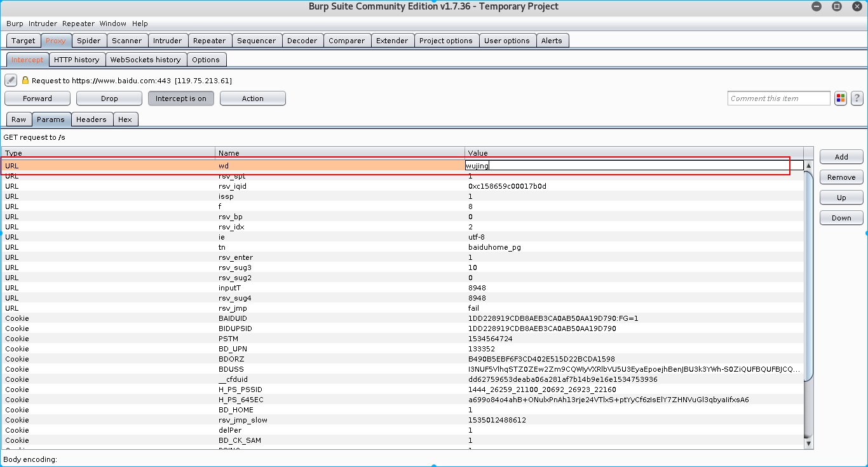The height and width of the screenshot is (467, 868).
Task: Open the Help menu
Action: pyautogui.click(x=140, y=24)
